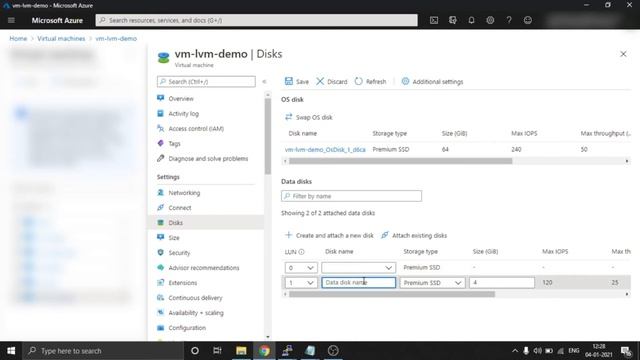Open File Explorer from the taskbar
Viewport: 640px width, 360px height.
pyautogui.click(x=241, y=351)
